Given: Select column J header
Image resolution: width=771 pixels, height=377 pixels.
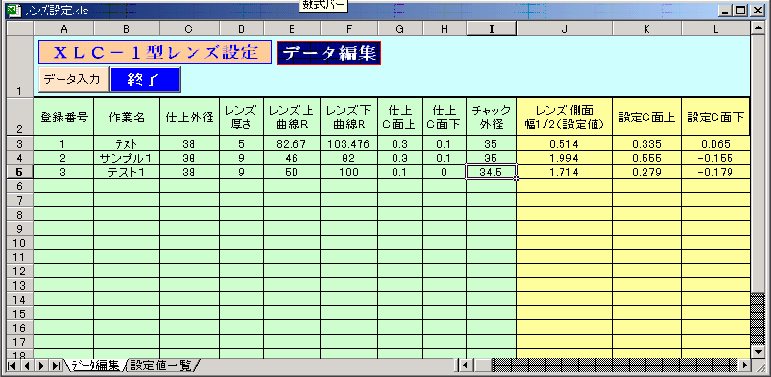Looking at the screenshot, I should [564, 29].
